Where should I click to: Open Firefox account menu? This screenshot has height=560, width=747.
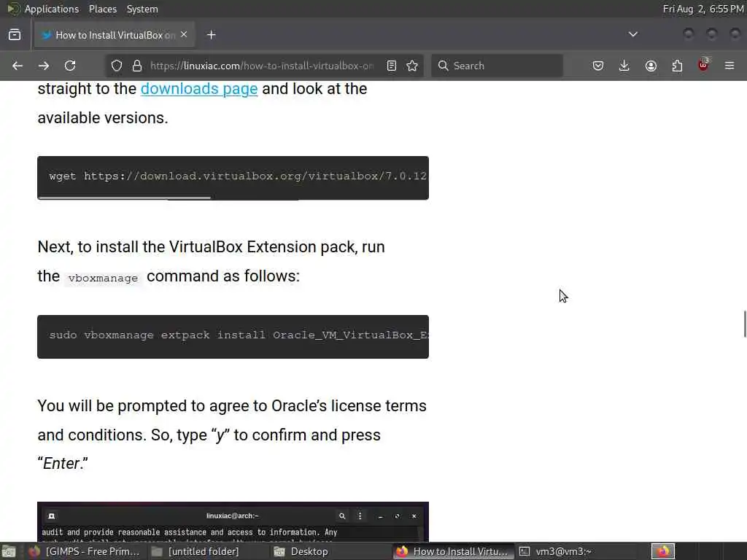[x=651, y=66]
